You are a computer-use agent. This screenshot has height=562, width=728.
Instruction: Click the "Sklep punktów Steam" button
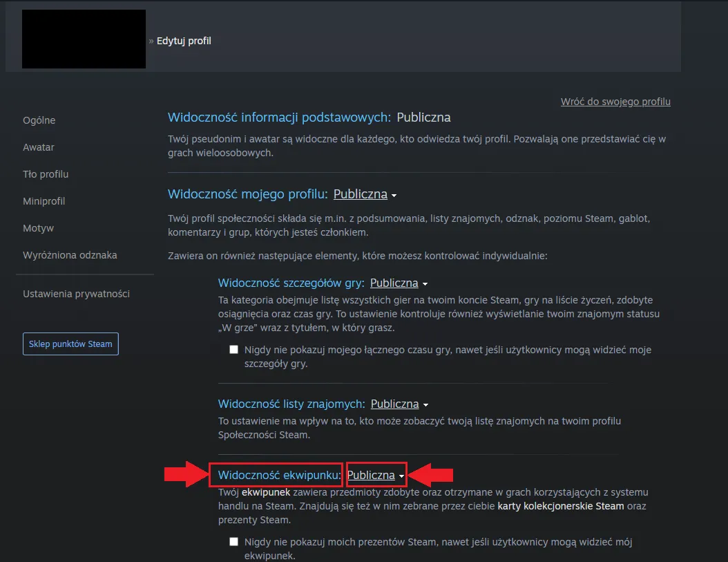[70, 344]
